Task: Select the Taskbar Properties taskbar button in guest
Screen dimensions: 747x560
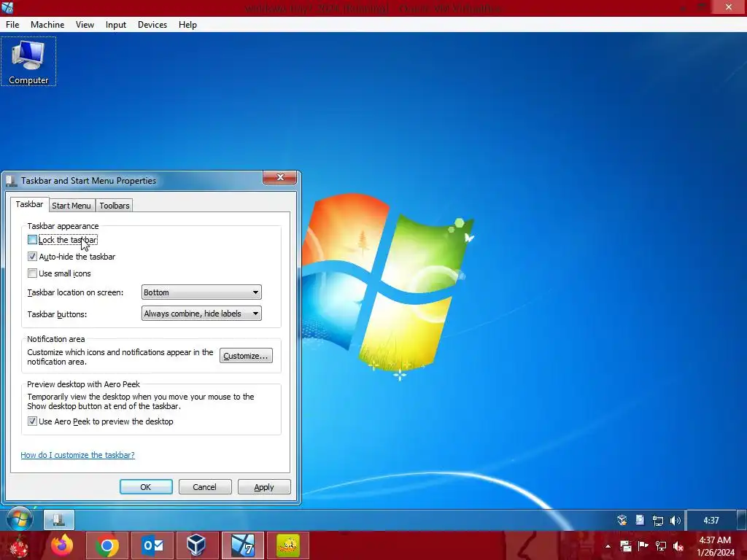Action: 59,519
